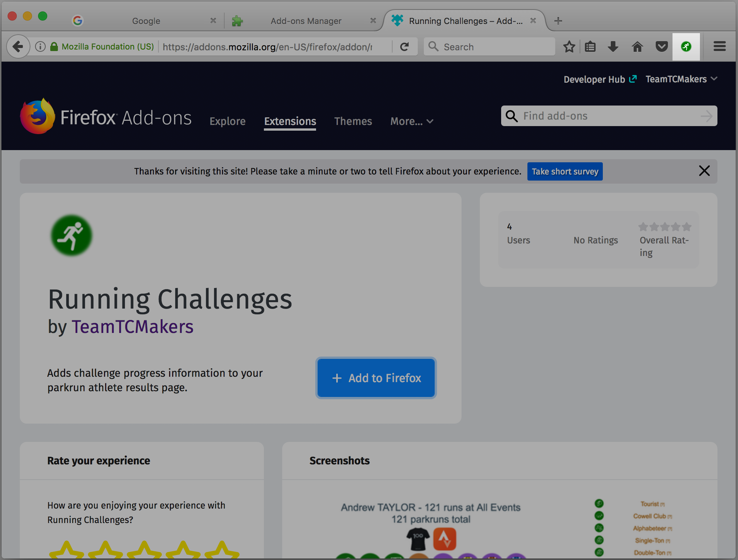Open the Themes section

click(353, 122)
